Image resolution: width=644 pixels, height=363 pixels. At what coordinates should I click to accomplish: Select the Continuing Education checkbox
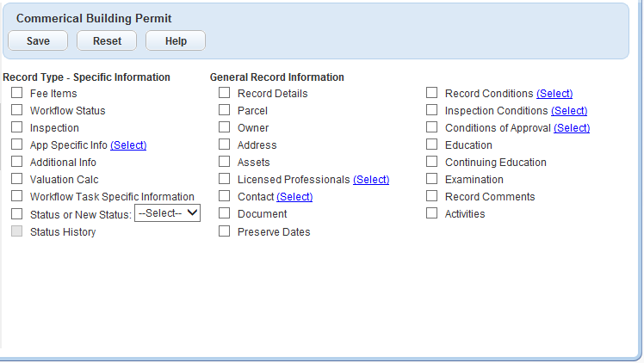pyautogui.click(x=432, y=162)
